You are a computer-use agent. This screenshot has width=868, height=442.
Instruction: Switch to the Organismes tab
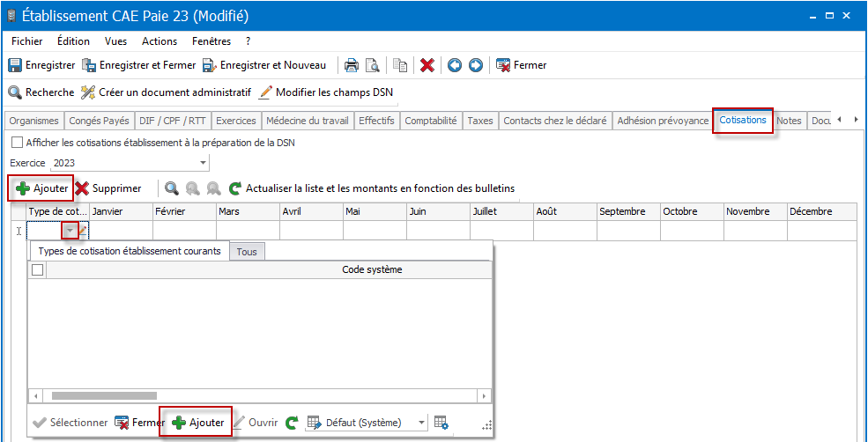coord(34,121)
